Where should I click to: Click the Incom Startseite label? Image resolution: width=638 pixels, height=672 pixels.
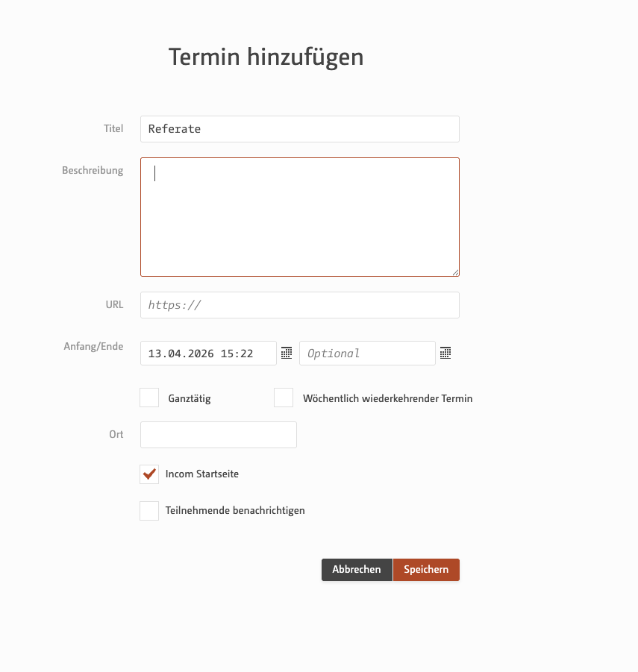pyautogui.click(x=202, y=474)
